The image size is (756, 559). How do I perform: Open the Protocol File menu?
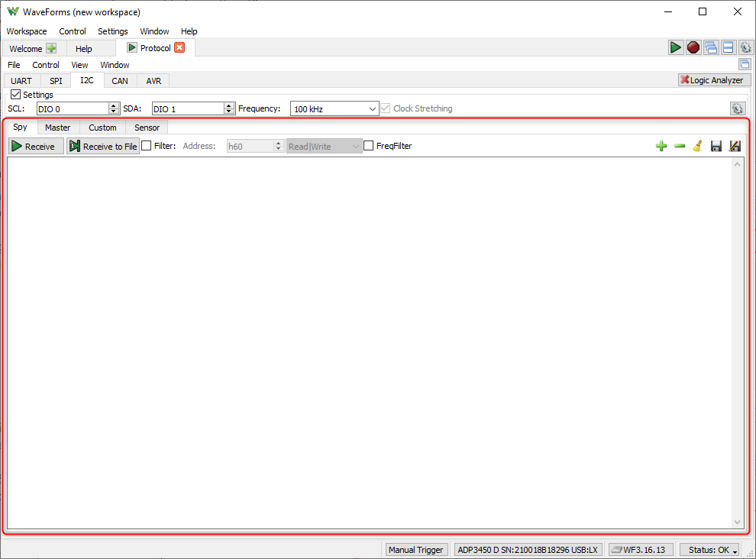tap(14, 65)
